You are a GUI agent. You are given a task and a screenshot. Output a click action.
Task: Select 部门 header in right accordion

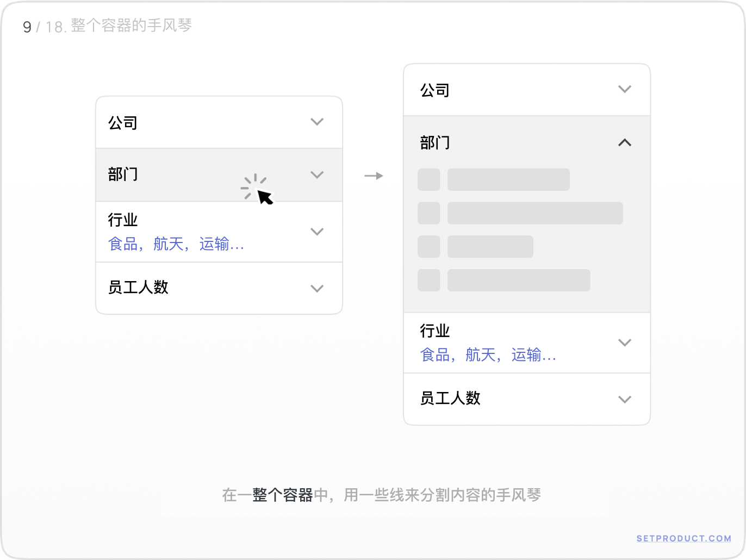click(x=435, y=143)
